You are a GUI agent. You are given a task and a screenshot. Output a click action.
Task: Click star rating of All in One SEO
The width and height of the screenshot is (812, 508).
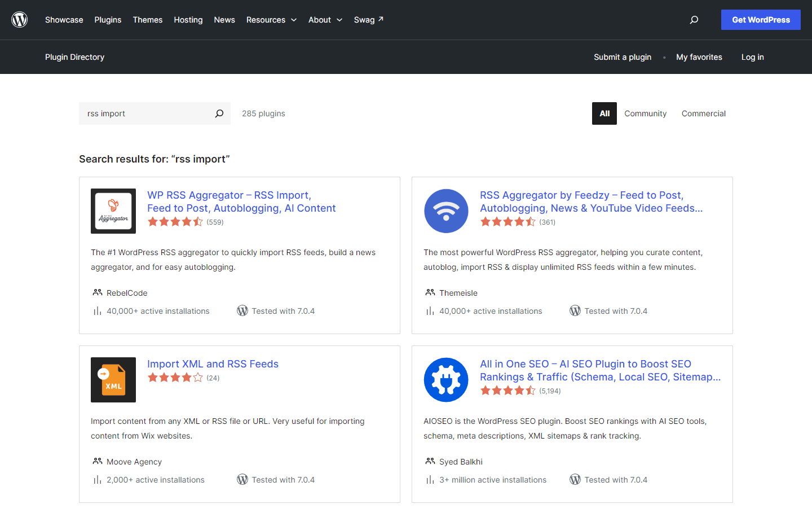[508, 391]
